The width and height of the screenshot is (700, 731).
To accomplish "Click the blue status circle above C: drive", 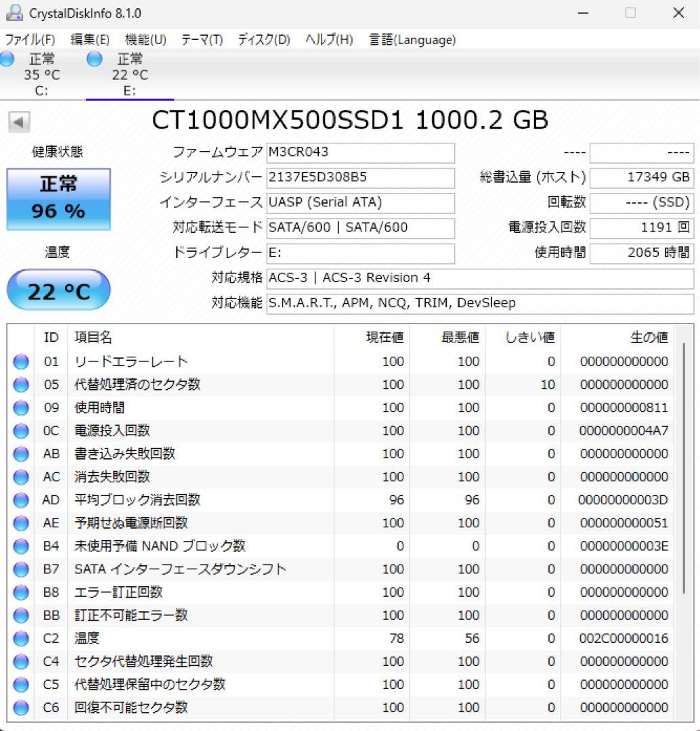I will click(7, 59).
